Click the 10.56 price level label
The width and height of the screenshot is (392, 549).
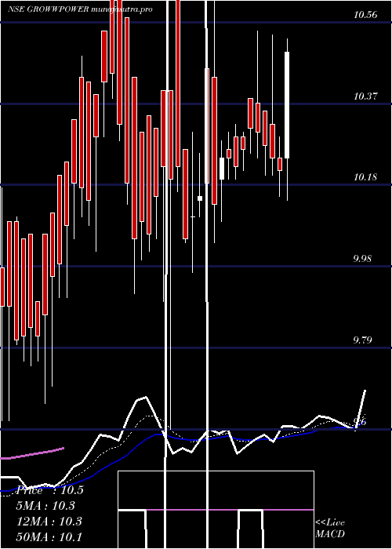pyautogui.click(x=365, y=15)
